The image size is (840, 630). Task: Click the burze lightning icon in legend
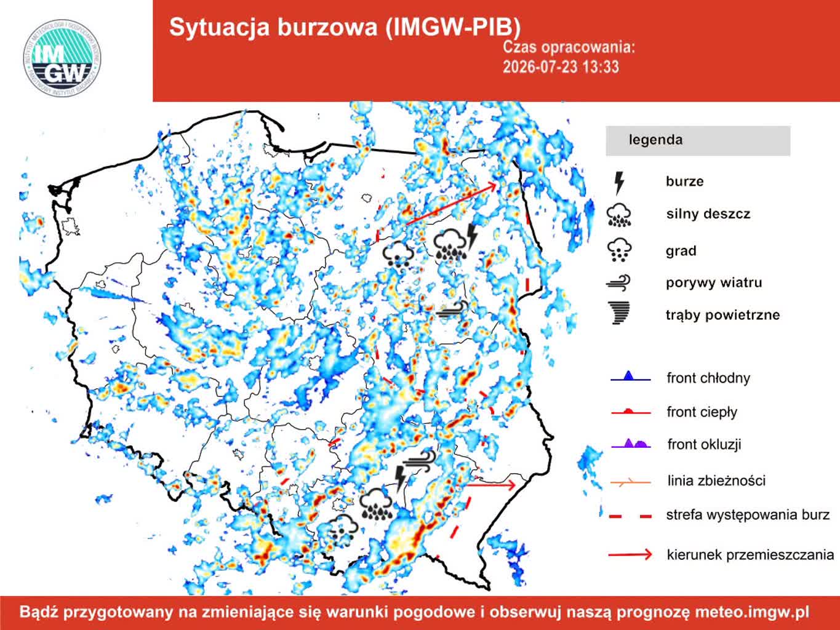click(620, 183)
